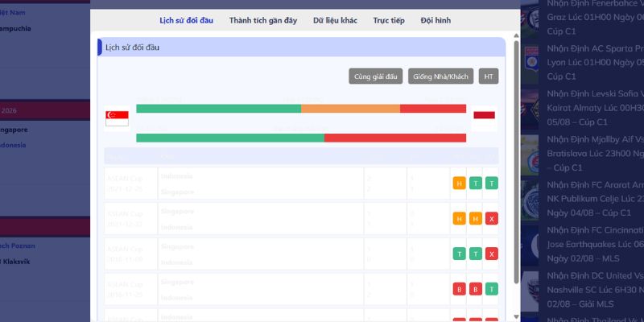The image size is (644, 322).
Task: Select Campuchia in the left sidebar
Action: tap(15, 29)
